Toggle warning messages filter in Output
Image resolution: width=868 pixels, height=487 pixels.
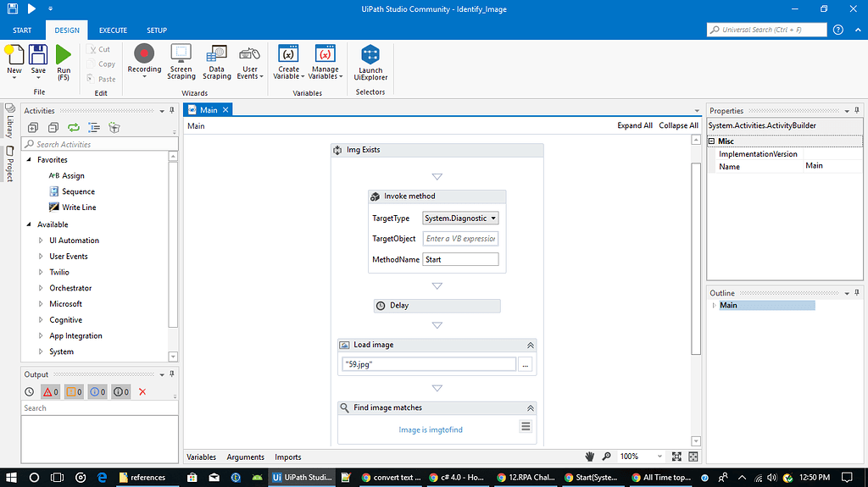pyautogui.click(x=75, y=392)
